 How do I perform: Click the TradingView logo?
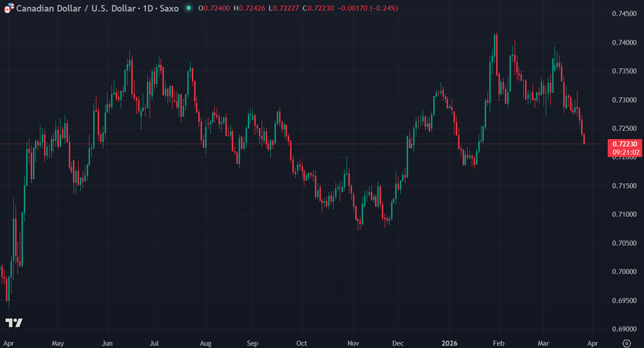tap(14, 323)
